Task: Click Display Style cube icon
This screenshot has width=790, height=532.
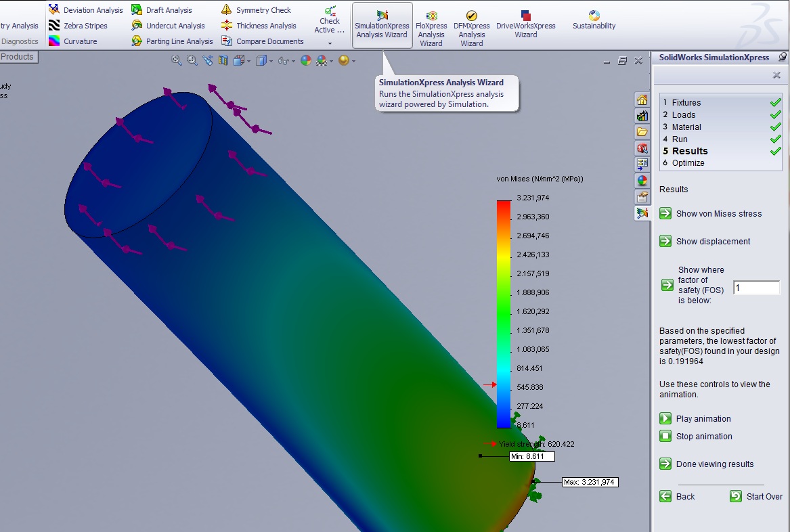Action: (261, 60)
